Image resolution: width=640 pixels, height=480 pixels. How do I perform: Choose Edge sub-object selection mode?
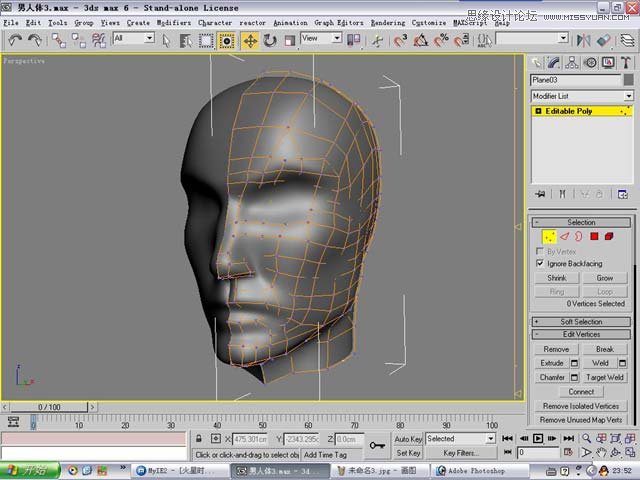pyautogui.click(x=564, y=236)
